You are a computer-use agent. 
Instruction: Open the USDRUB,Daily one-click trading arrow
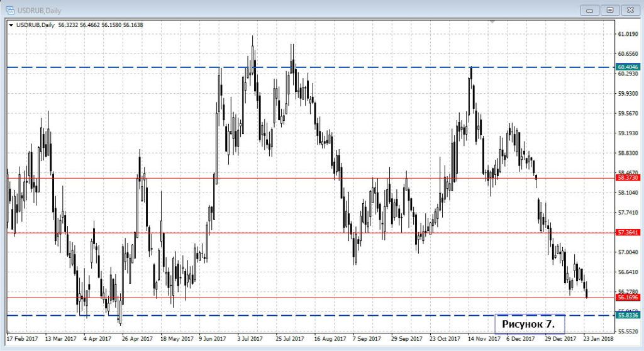pos(11,25)
